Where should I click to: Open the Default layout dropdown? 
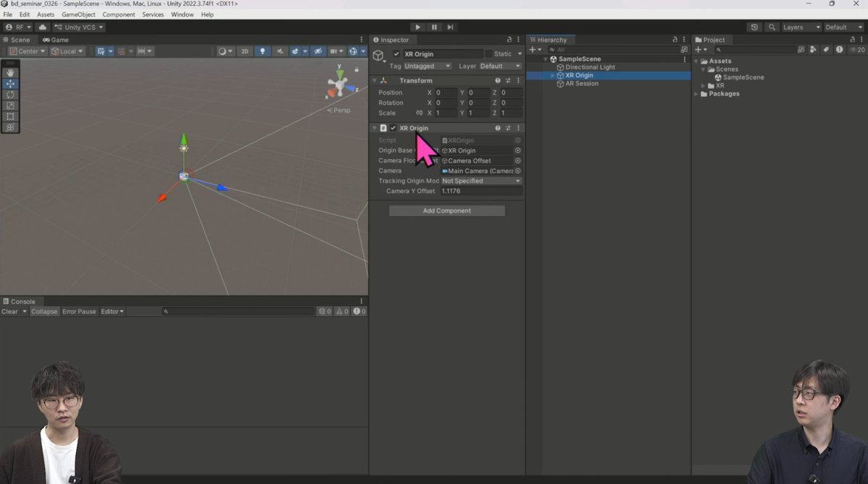point(844,27)
